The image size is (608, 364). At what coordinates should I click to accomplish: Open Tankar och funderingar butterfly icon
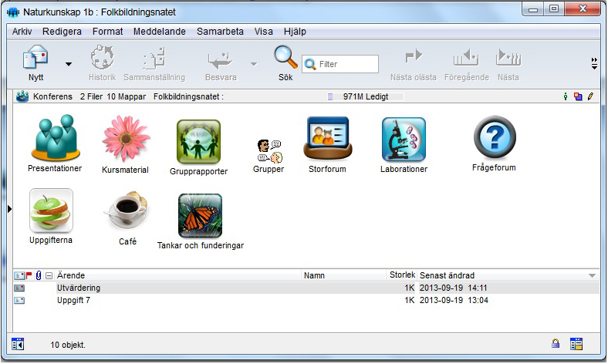point(200,215)
